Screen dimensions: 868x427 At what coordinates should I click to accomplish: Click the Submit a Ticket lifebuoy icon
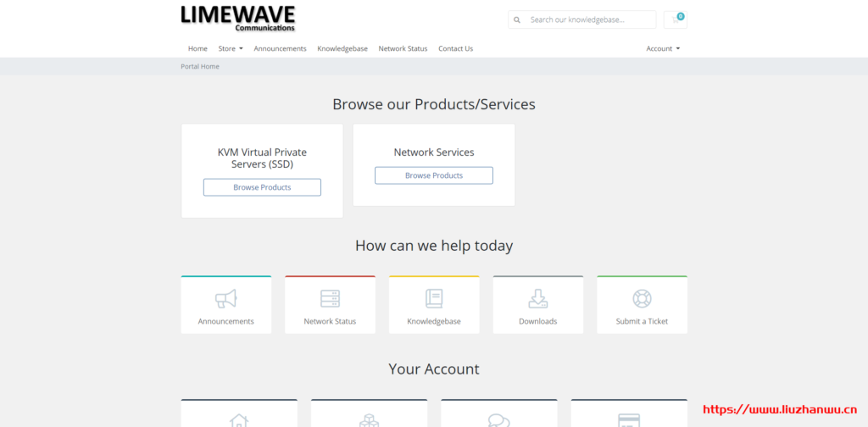[642, 299]
